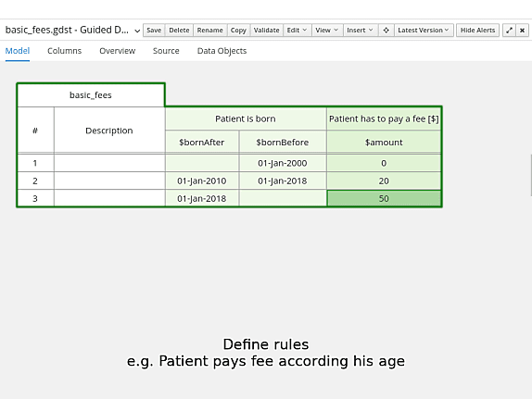Click the vertical scrollbar on right edge
532x399 pixels.
click(x=530, y=175)
